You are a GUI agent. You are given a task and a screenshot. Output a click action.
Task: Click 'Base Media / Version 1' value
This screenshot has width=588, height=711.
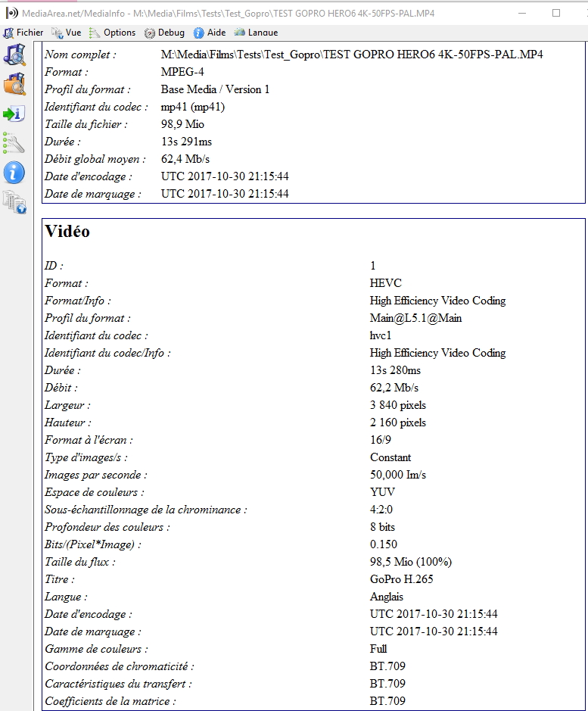[215, 89]
